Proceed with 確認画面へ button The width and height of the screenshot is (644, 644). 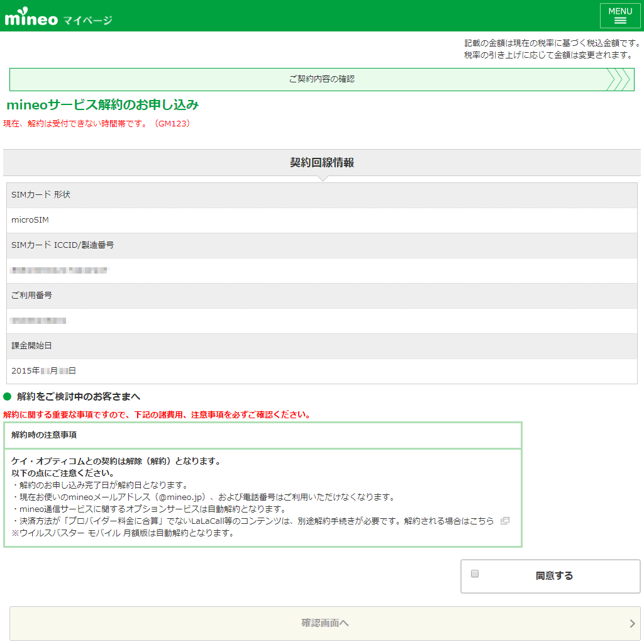325,623
